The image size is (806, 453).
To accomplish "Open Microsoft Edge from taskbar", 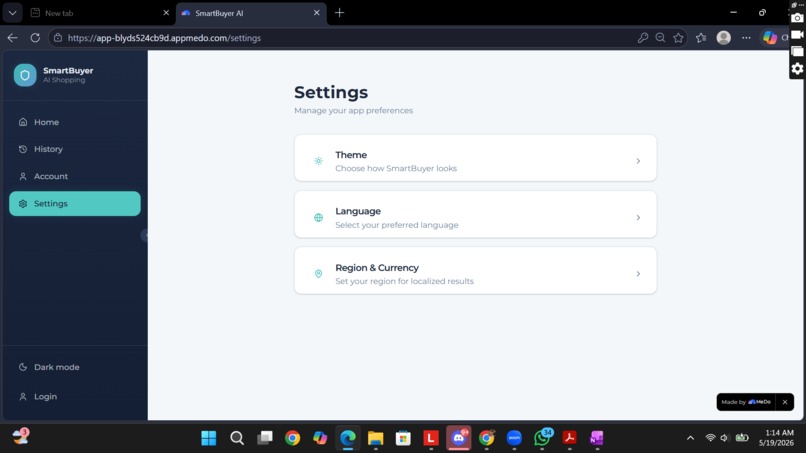I will point(348,438).
